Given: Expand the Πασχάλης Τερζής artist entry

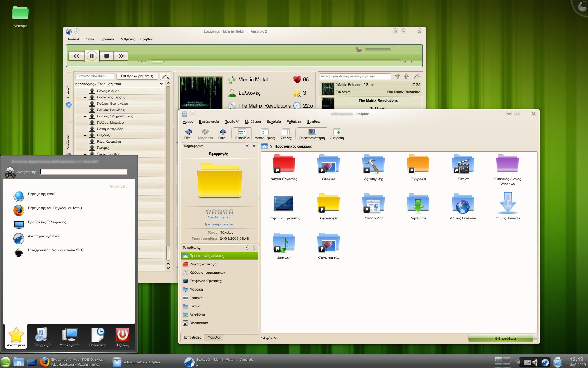Looking at the screenshot, I should 85,97.
